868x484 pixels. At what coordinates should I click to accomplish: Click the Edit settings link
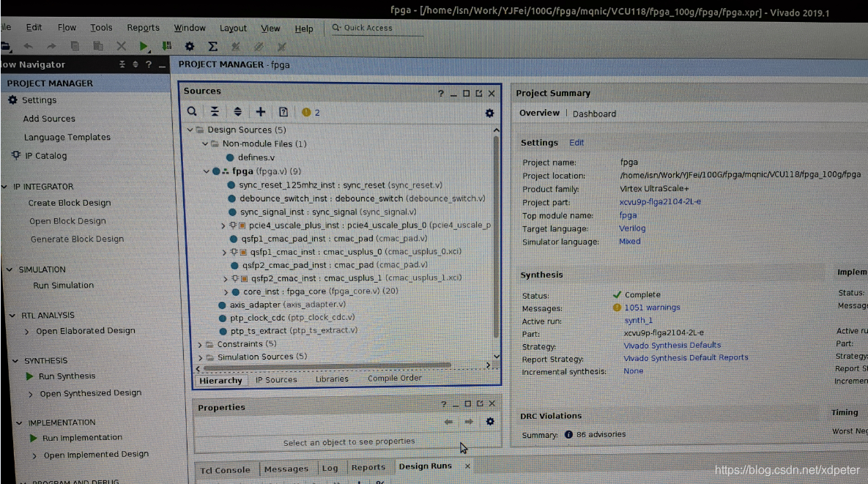pyautogui.click(x=576, y=142)
